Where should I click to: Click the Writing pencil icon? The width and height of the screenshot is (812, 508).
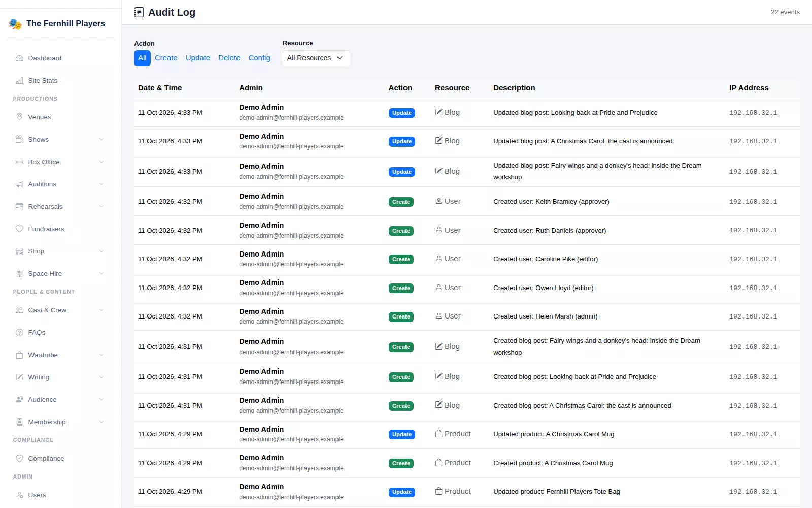point(19,377)
